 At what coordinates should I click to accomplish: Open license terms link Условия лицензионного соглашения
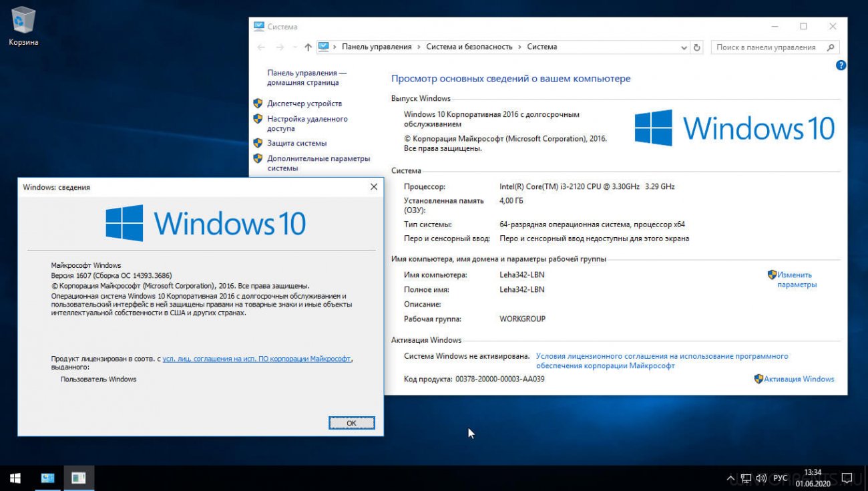coord(662,361)
